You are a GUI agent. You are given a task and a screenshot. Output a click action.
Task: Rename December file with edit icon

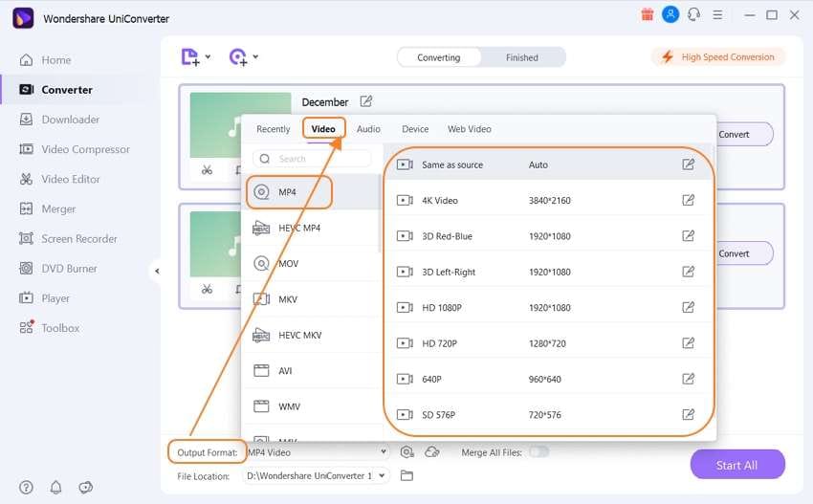click(366, 101)
